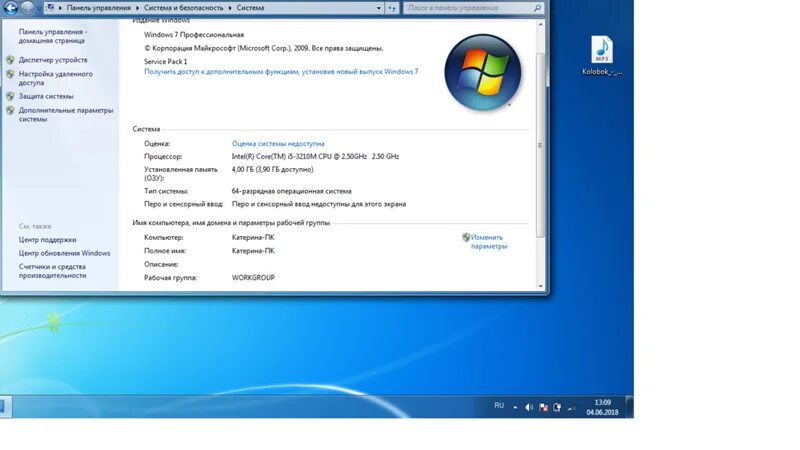Viewport: 800px width, 450px height.
Task: Expand the Система и безопасность breadcrumb arrow
Action: [x=230, y=8]
